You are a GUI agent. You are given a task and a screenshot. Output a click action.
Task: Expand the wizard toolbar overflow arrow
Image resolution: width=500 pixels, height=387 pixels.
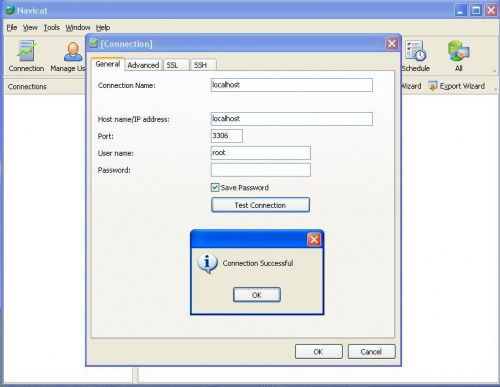click(495, 89)
